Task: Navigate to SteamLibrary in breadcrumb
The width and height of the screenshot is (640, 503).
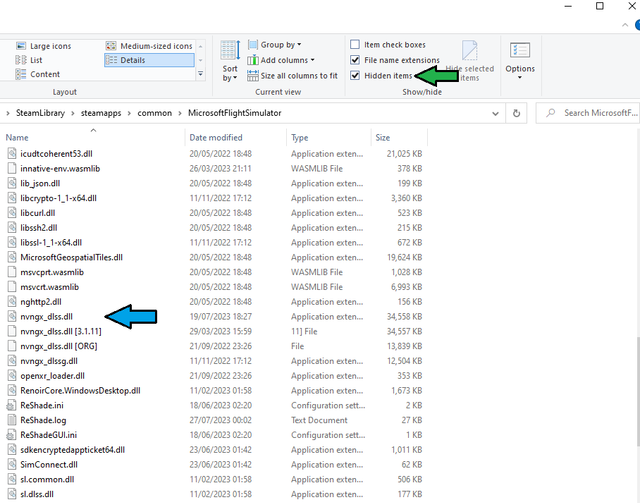Action: [x=40, y=113]
